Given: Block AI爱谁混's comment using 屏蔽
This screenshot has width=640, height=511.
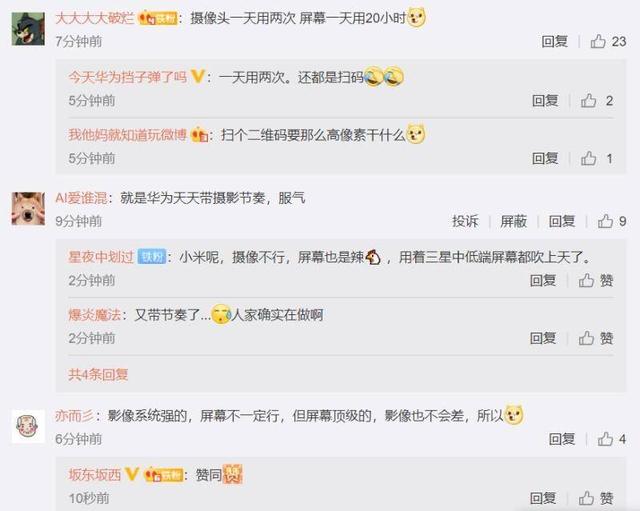Looking at the screenshot, I should click(x=513, y=221).
